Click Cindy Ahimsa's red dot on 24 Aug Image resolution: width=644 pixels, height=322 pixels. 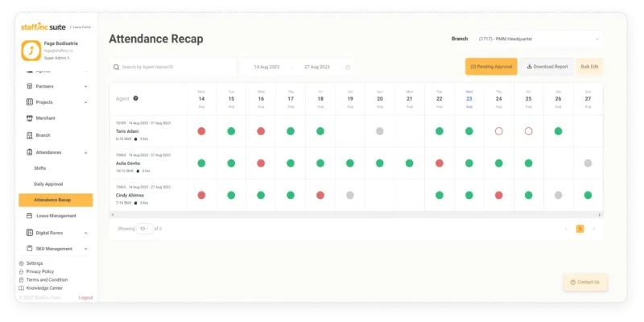pyautogui.click(x=498, y=195)
